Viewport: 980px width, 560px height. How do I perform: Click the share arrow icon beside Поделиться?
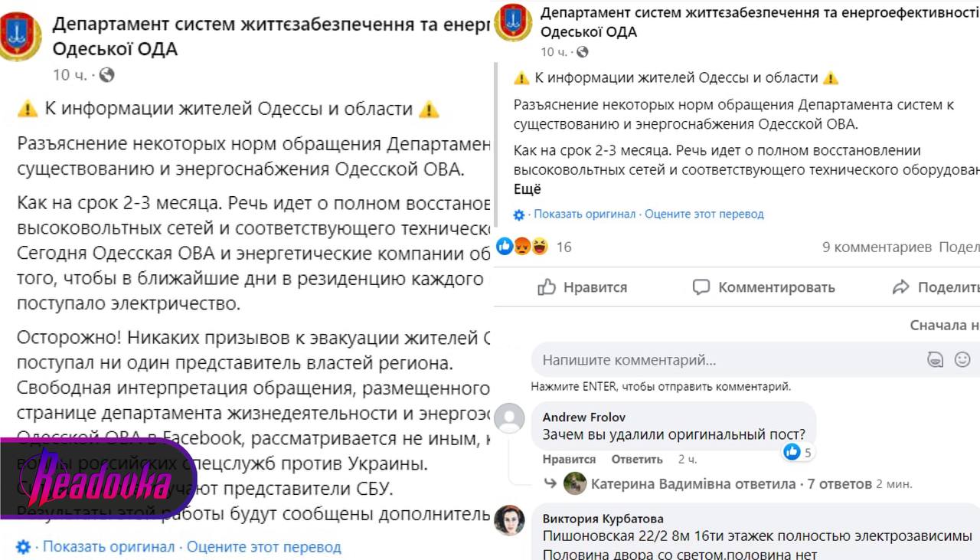pyautogui.click(x=901, y=287)
